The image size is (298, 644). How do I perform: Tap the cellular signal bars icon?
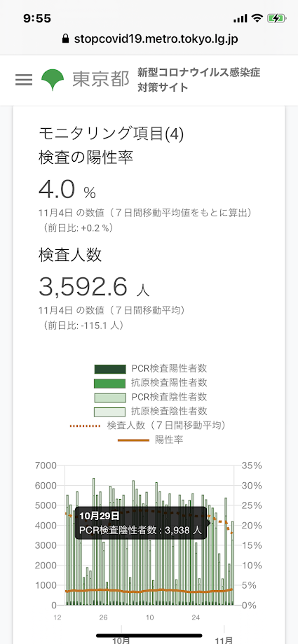click(241, 18)
